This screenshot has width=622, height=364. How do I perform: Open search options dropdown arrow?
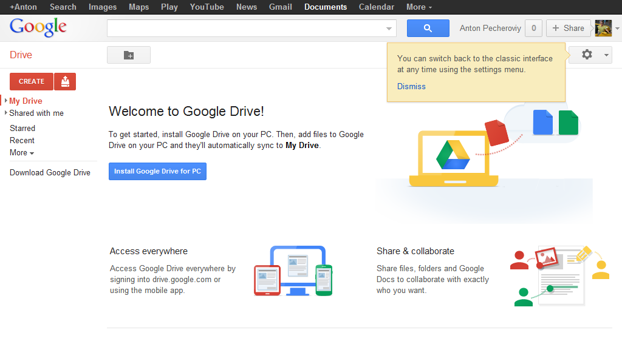click(389, 29)
